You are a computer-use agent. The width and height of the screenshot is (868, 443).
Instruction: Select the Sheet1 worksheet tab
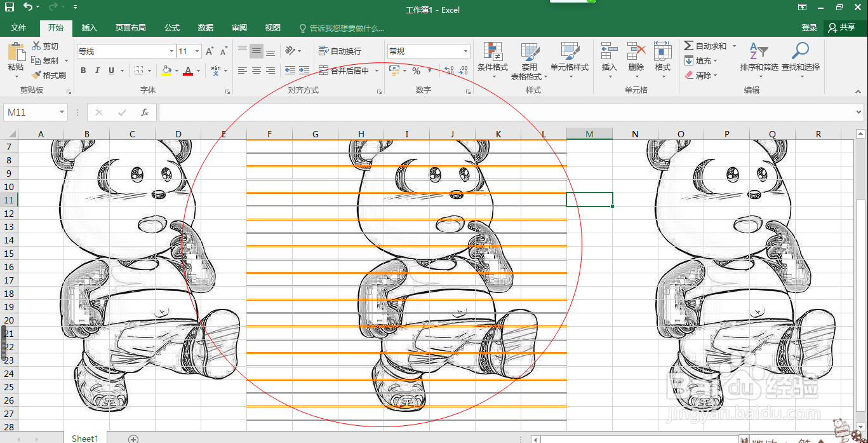(x=85, y=438)
